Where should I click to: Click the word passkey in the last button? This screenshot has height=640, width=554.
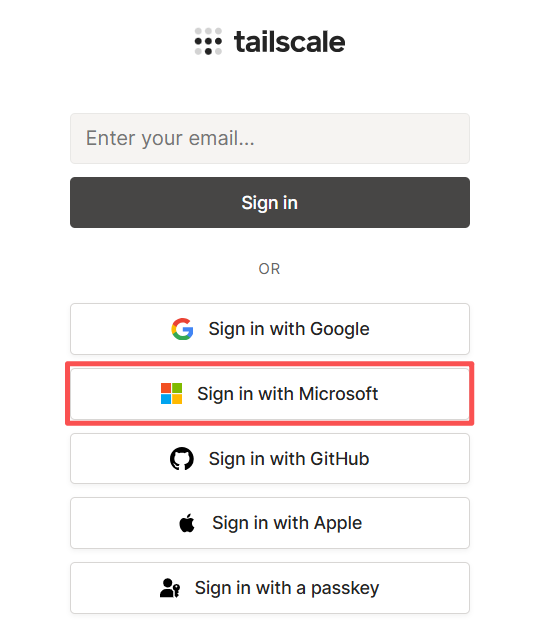(345, 589)
